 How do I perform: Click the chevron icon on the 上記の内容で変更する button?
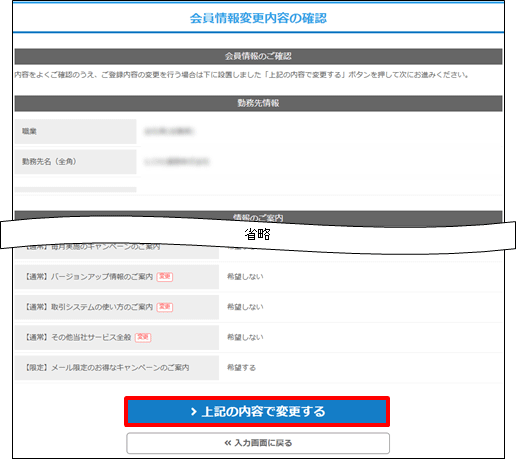[194, 412]
